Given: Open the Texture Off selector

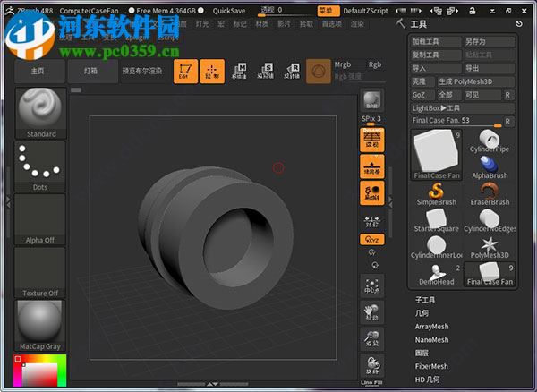Looking at the screenshot, I should tap(40, 272).
